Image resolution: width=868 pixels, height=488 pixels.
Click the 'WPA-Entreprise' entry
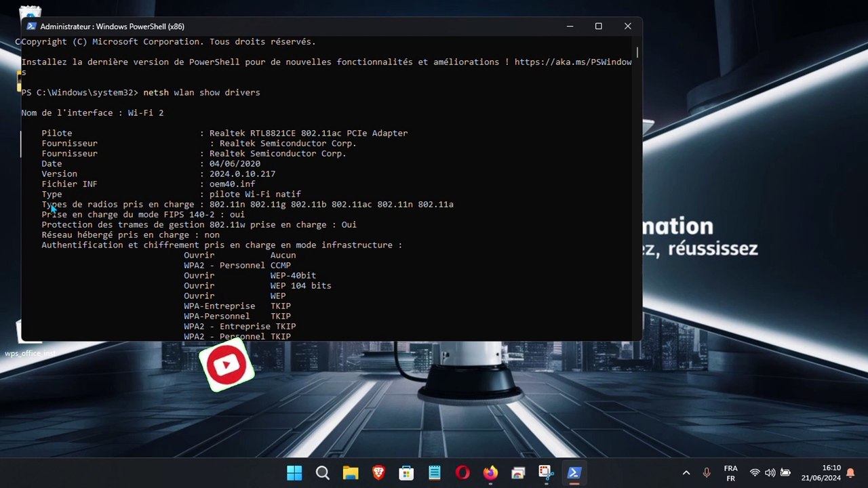pos(219,306)
